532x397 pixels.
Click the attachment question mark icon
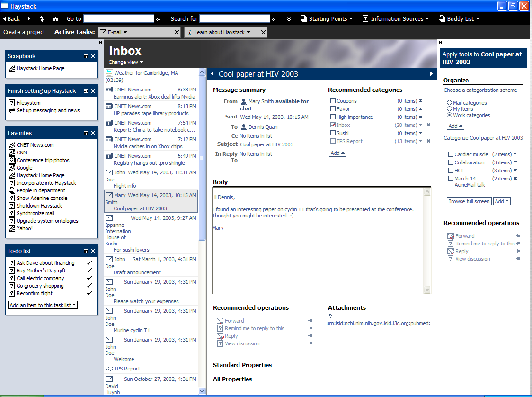pyautogui.click(x=330, y=316)
